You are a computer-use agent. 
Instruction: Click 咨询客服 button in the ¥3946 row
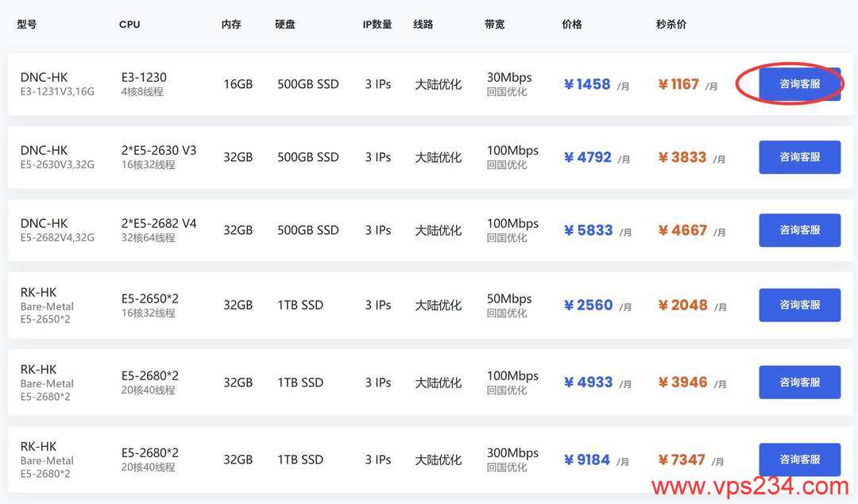point(799,382)
